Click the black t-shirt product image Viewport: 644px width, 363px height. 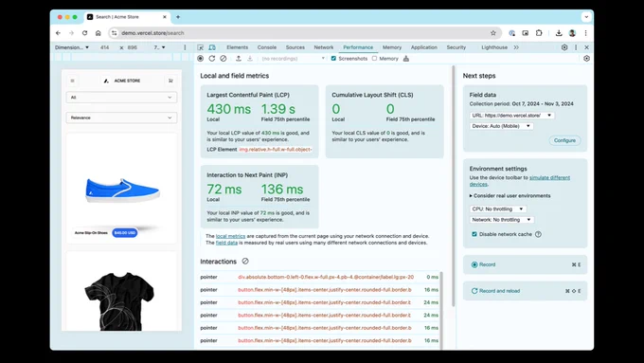119,301
